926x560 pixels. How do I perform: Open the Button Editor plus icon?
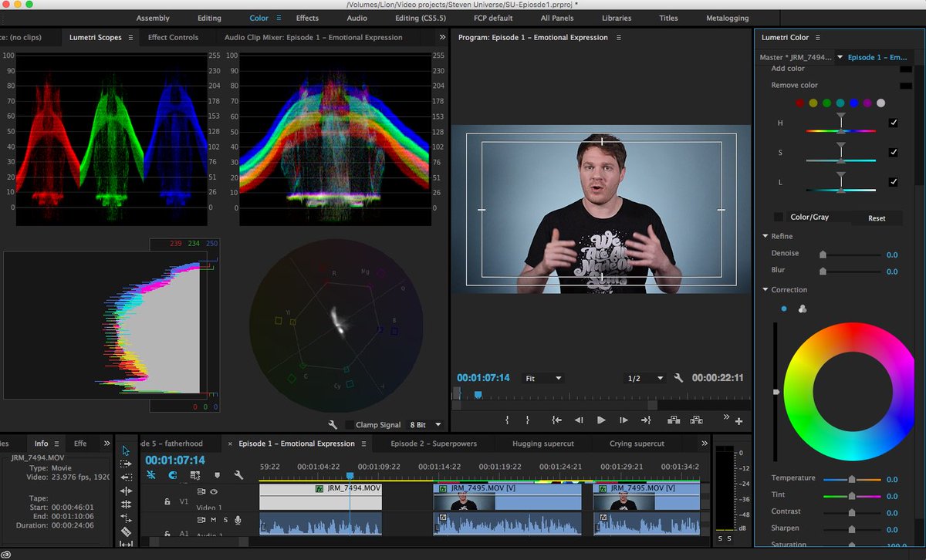(738, 421)
